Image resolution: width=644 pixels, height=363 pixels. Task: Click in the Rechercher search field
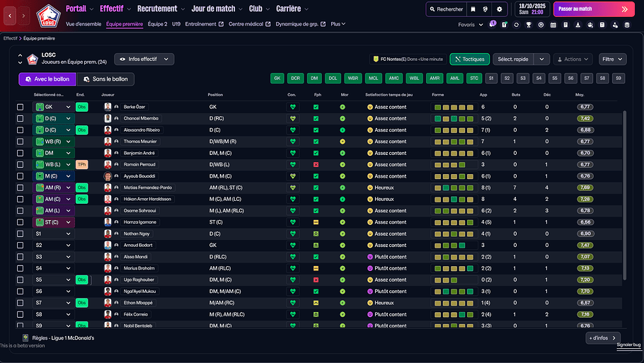[x=446, y=9]
